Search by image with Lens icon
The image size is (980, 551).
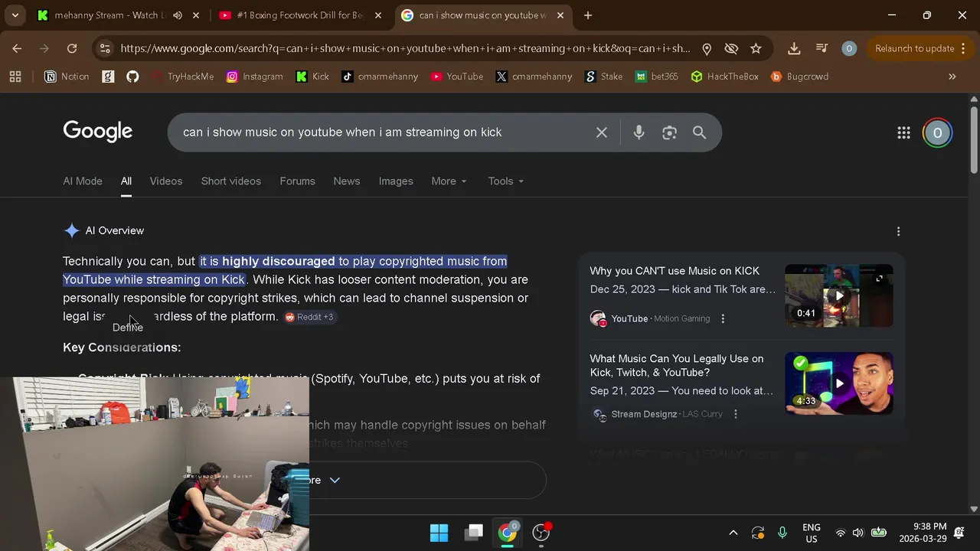[669, 132]
